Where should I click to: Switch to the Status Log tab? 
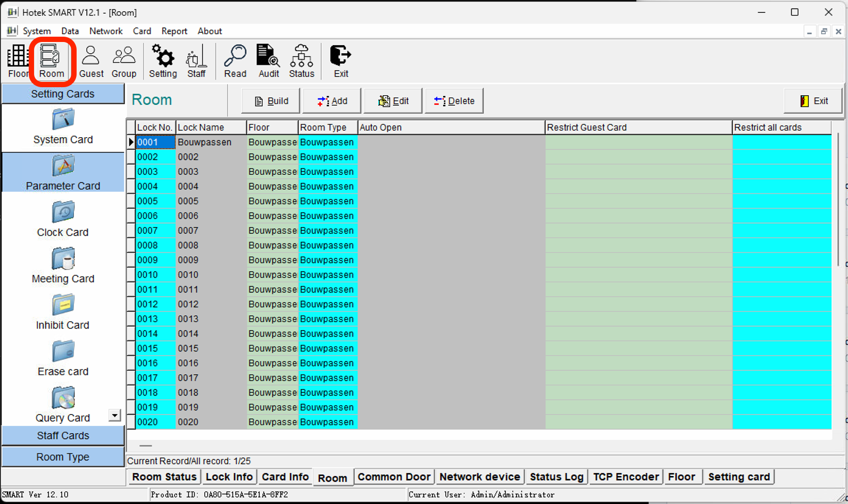[x=556, y=477]
